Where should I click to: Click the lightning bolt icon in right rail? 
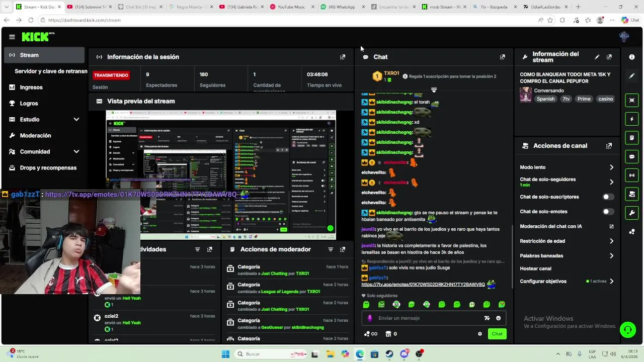coord(632,119)
